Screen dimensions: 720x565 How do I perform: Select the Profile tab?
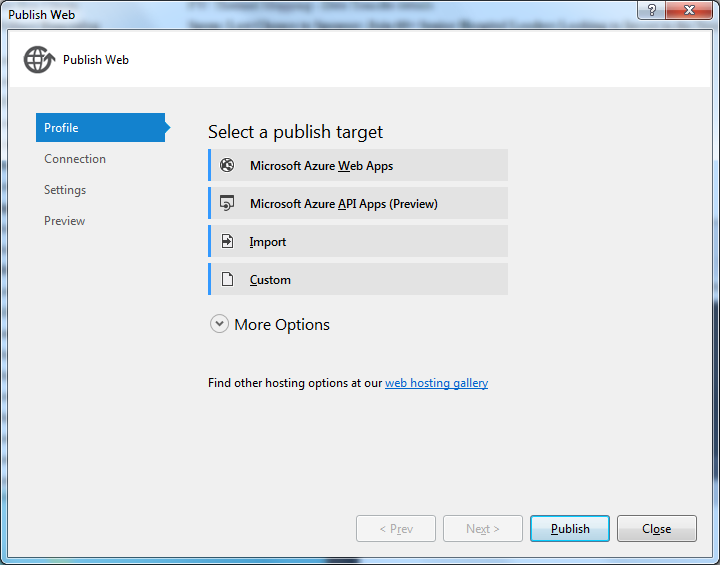101,127
